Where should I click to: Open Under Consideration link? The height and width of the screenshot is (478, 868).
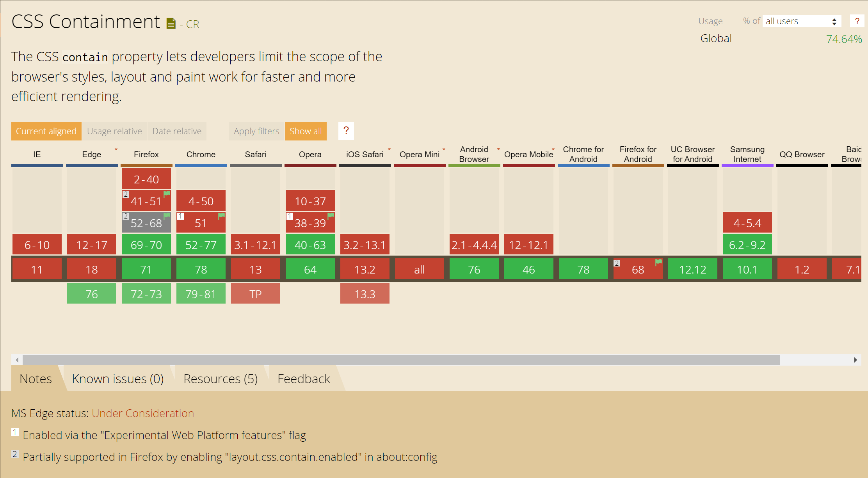(x=143, y=413)
